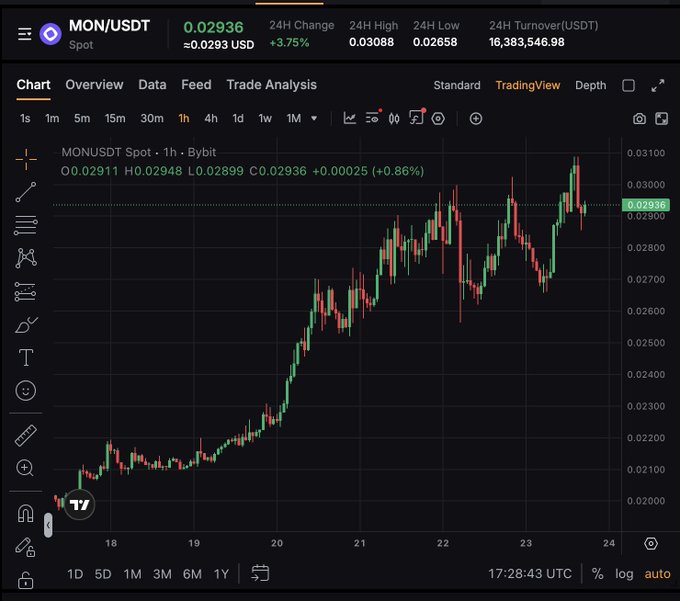Open the go to date calendar icon
The width and height of the screenshot is (680, 601).
click(x=260, y=573)
